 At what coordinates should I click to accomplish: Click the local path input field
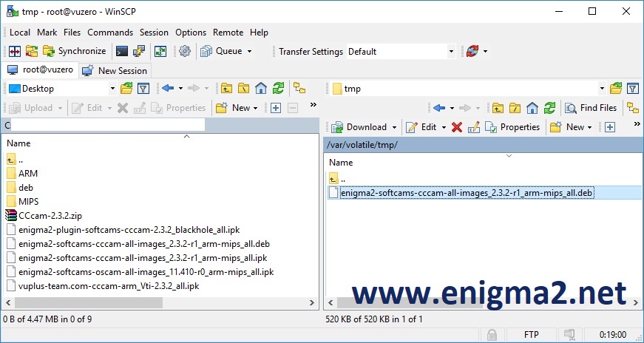point(108,125)
